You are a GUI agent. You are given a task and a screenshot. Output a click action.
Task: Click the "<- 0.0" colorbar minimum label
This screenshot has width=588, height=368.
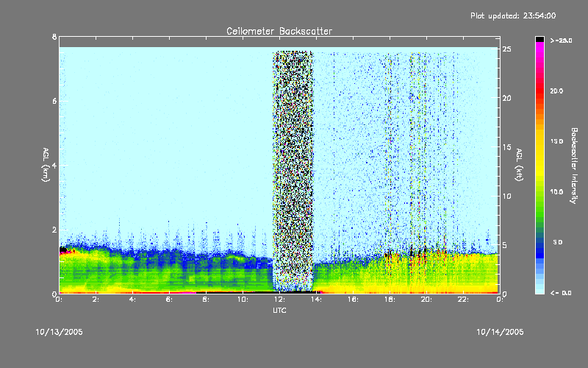point(561,293)
